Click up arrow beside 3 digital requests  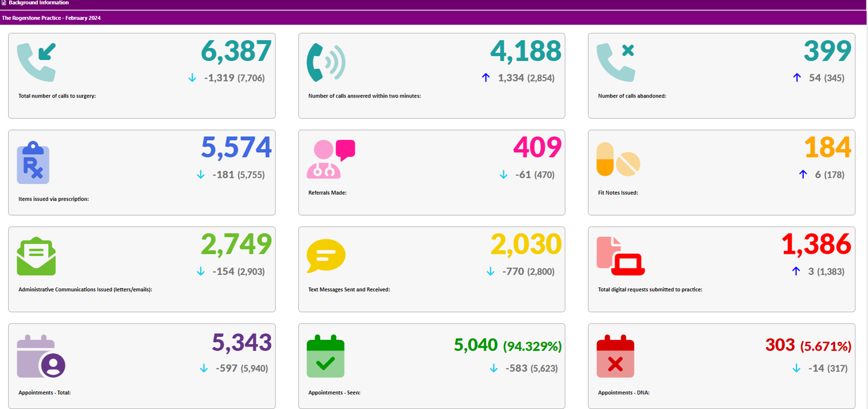[x=796, y=271]
